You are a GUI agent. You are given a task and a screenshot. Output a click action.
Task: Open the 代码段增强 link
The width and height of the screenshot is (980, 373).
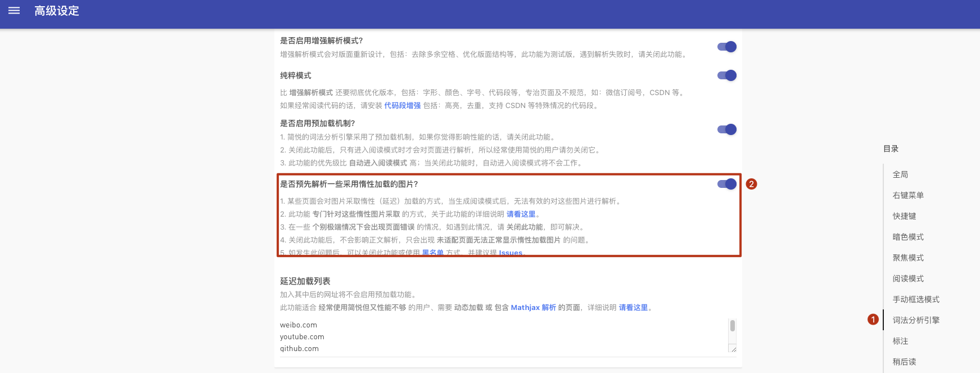[402, 106]
